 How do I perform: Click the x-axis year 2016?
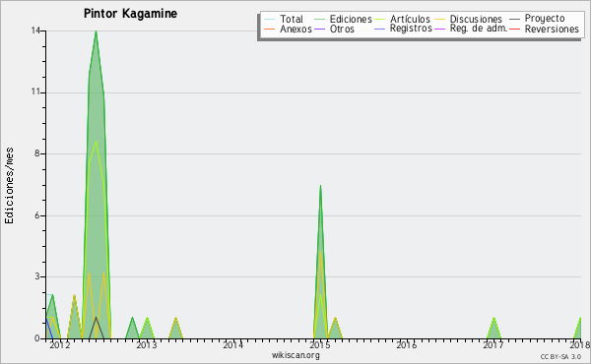[406, 345]
